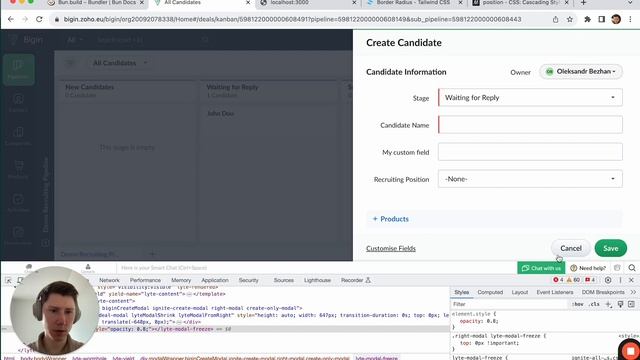Go back with the browser back arrow
This screenshot has height=360, width=640.
point(11,19)
